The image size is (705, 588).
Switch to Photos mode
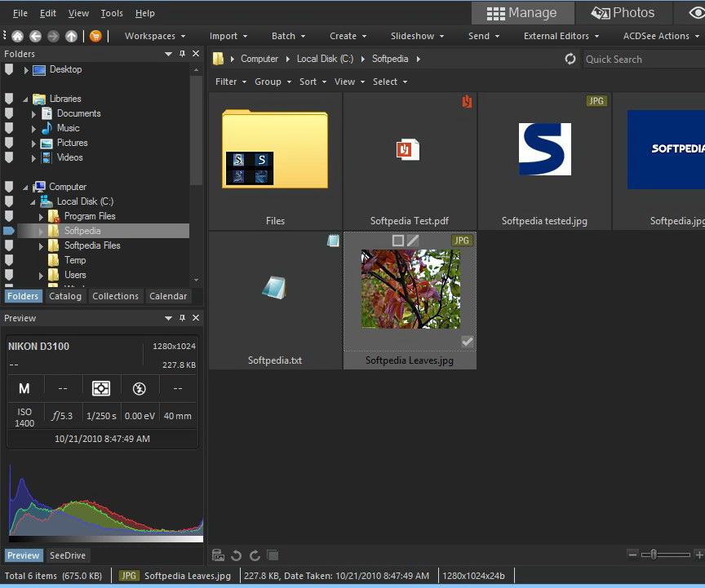point(623,12)
